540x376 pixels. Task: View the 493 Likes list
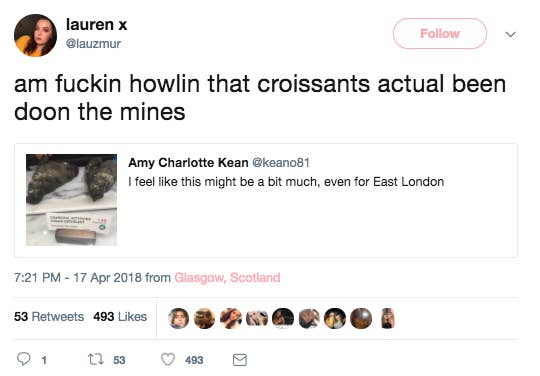point(120,316)
